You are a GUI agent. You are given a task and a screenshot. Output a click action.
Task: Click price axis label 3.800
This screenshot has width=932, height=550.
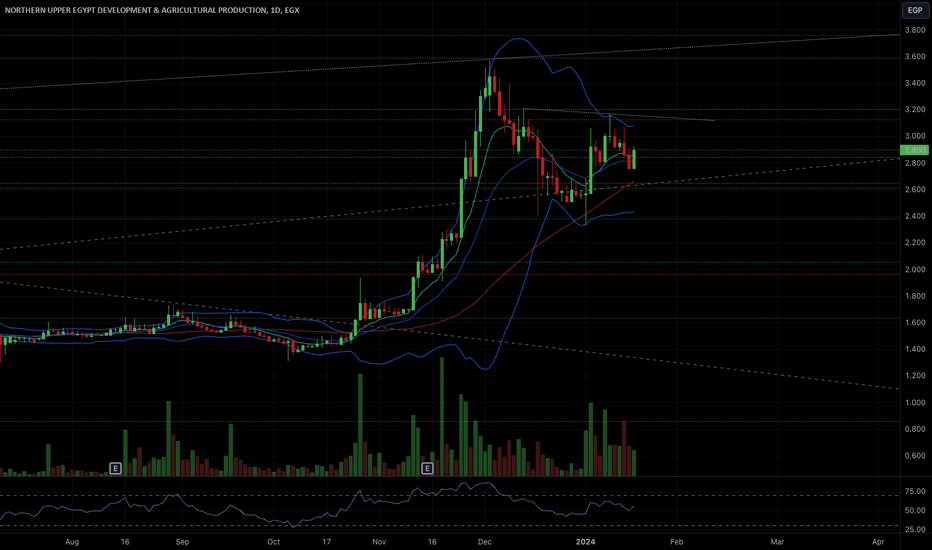[915, 30]
